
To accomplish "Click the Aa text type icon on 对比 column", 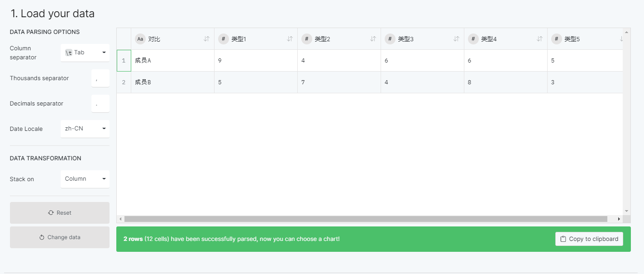I will tap(140, 39).
